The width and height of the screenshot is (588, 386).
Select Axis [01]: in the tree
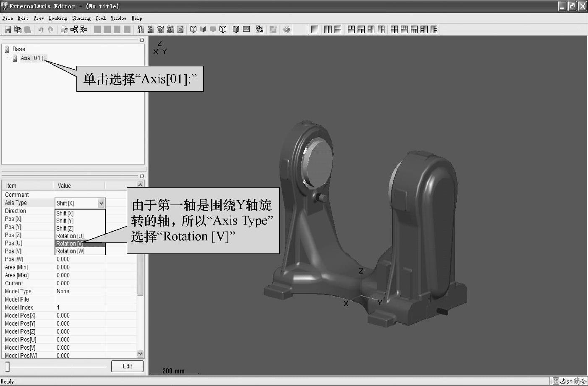[32, 58]
